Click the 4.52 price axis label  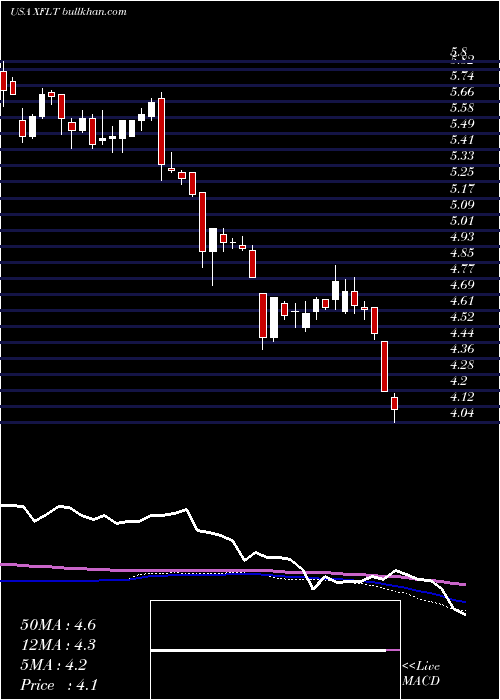(462, 317)
